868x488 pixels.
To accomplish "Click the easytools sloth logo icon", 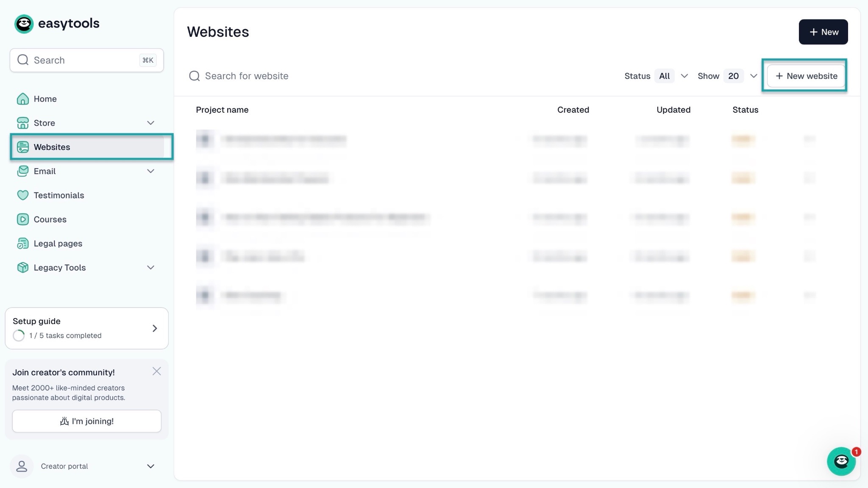I will click(x=24, y=24).
